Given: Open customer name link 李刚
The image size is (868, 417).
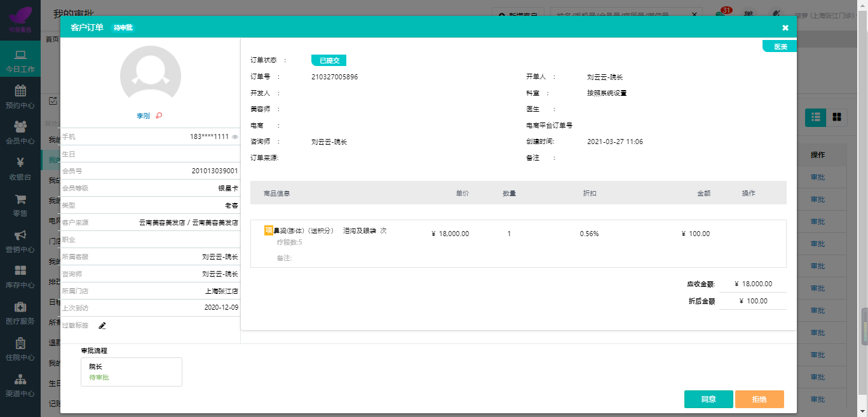Looking at the screenshot, I should point(143,116).
